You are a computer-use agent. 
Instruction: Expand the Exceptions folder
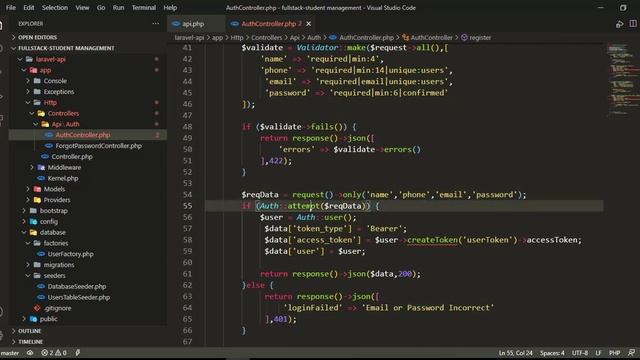pyautogui.click(x=59, y=92)
